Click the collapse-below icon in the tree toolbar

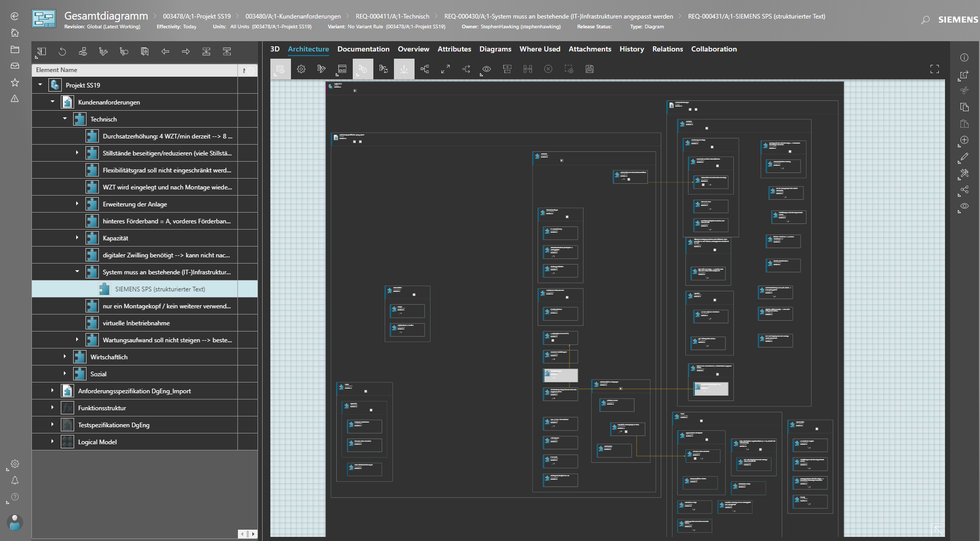click(x=207, y=51)
